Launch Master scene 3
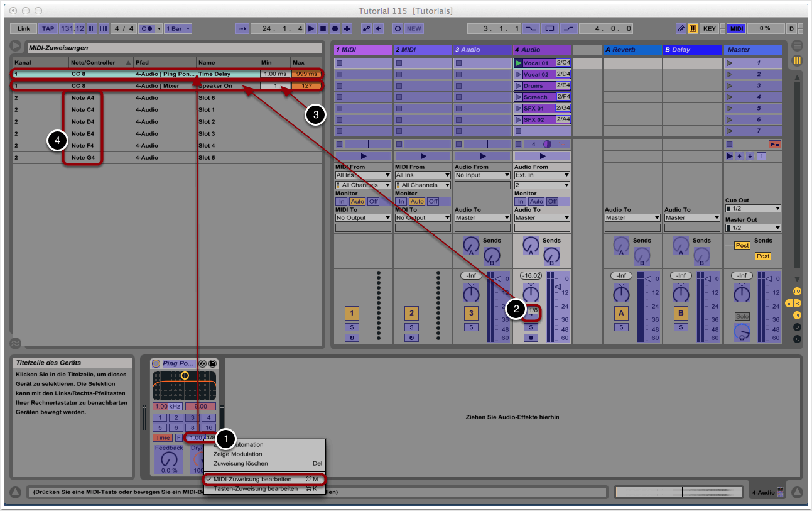812x511 pixels. coord(730,86)
